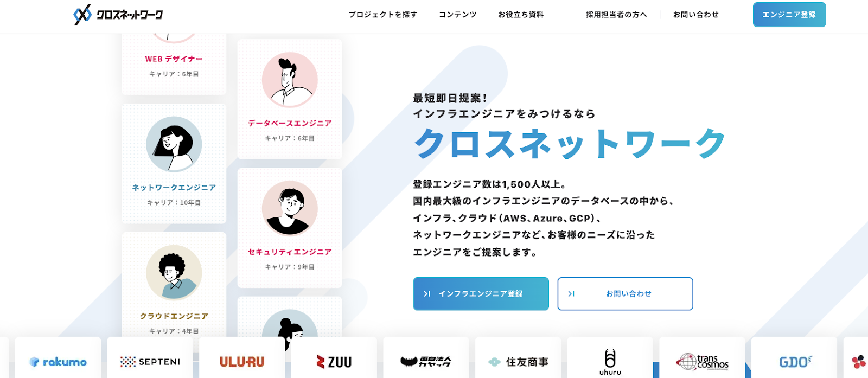Open the お問い合わせ header link

695,15
